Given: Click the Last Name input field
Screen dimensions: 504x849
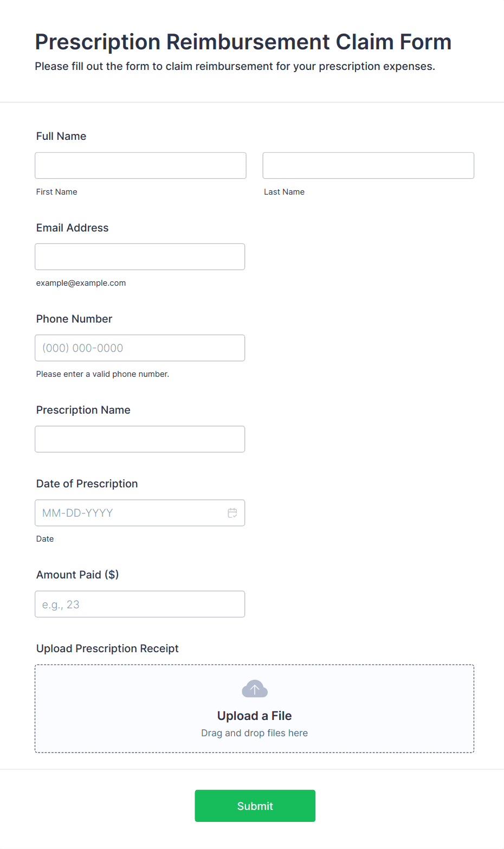Looking at the screenshot, I should coord(368,165).
